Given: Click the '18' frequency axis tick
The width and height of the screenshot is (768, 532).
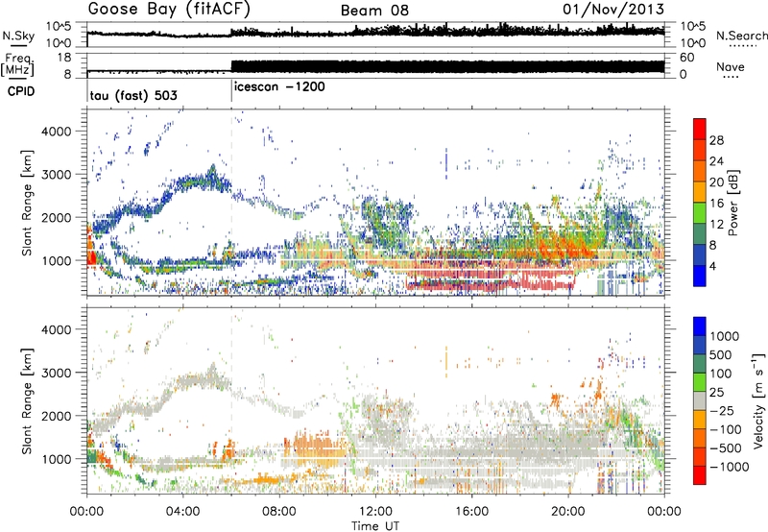Looking at the screenshot, I should 65,58.
